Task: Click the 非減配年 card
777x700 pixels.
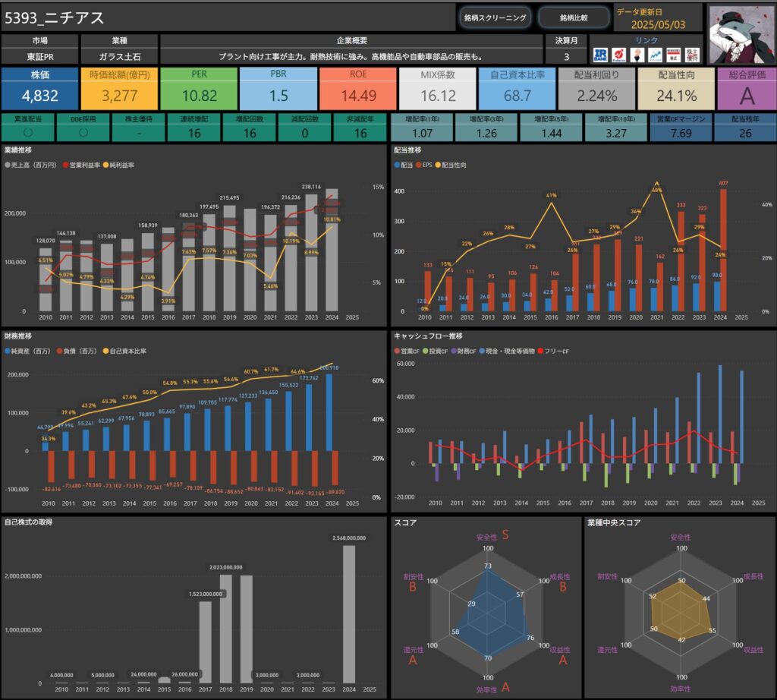Action: pos(360,128)
